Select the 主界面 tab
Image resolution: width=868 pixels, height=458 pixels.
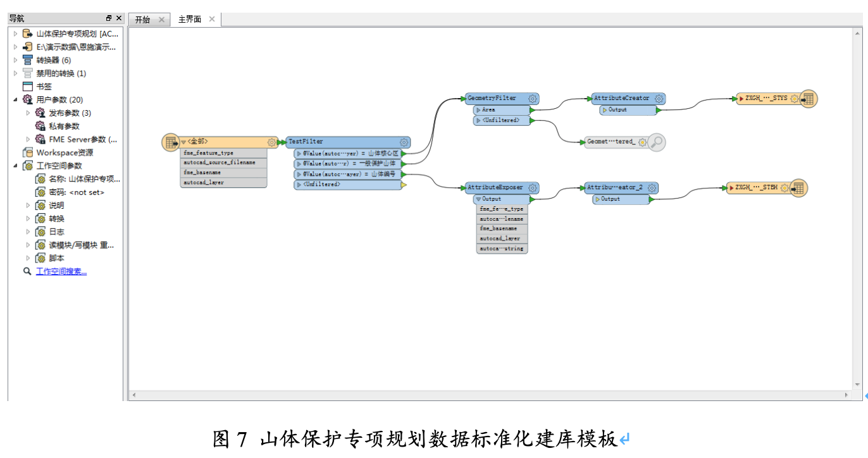point(190,19)
